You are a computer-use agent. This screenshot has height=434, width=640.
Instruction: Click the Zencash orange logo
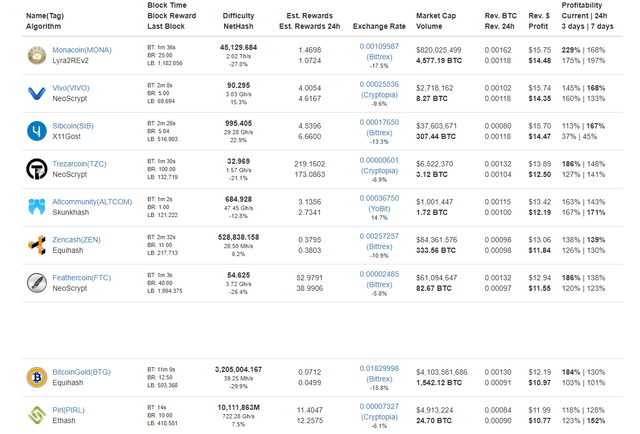(x=37, y=245)
